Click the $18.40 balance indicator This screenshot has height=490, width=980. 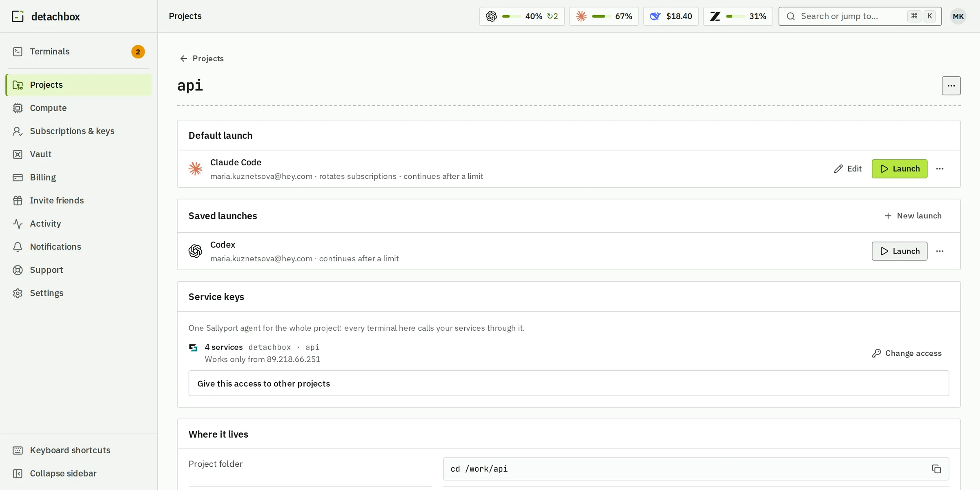tap(671, 16)
